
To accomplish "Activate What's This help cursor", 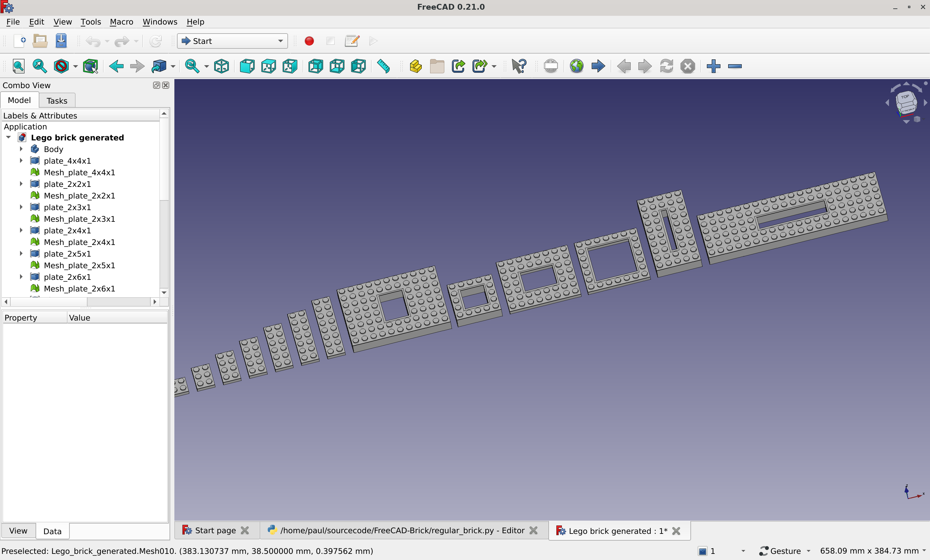I will (519, 66).
